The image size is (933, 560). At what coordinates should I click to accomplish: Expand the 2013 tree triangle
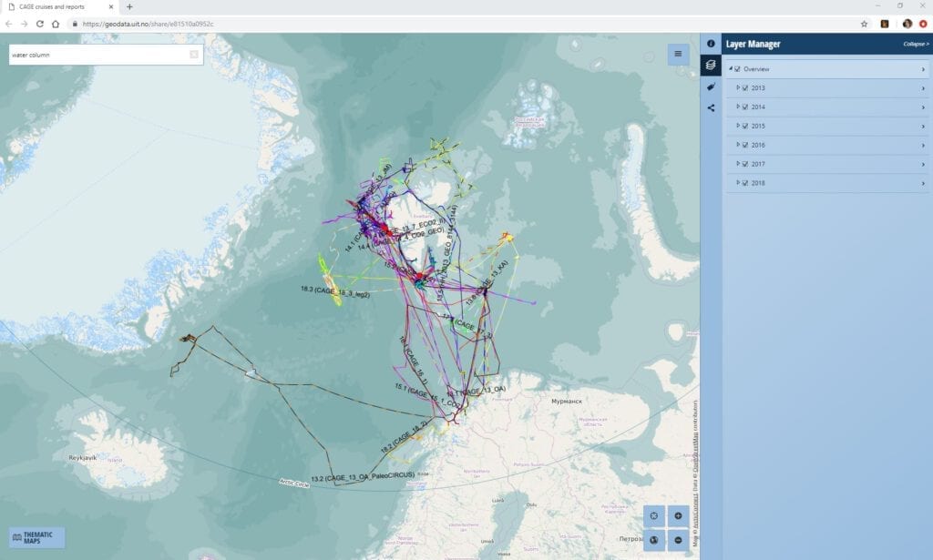pyautogui.click(x=738, y=87)
